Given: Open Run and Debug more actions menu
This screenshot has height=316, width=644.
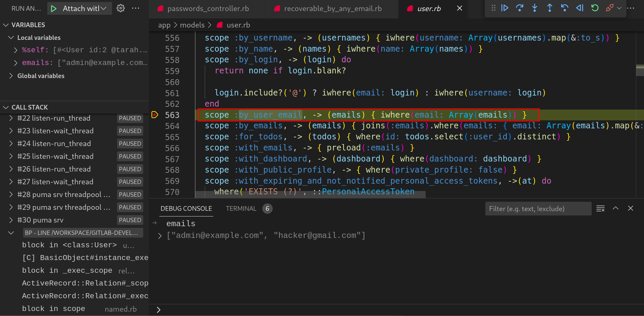Looking at the screenshot, I should tap(136, 8).
